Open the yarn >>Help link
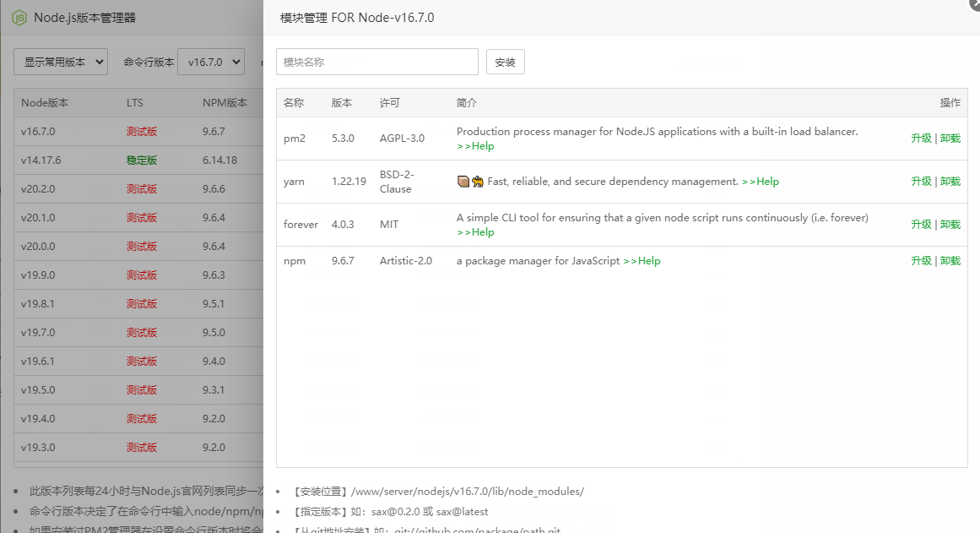This screenshot has height=533, width=980. (761, 182)
